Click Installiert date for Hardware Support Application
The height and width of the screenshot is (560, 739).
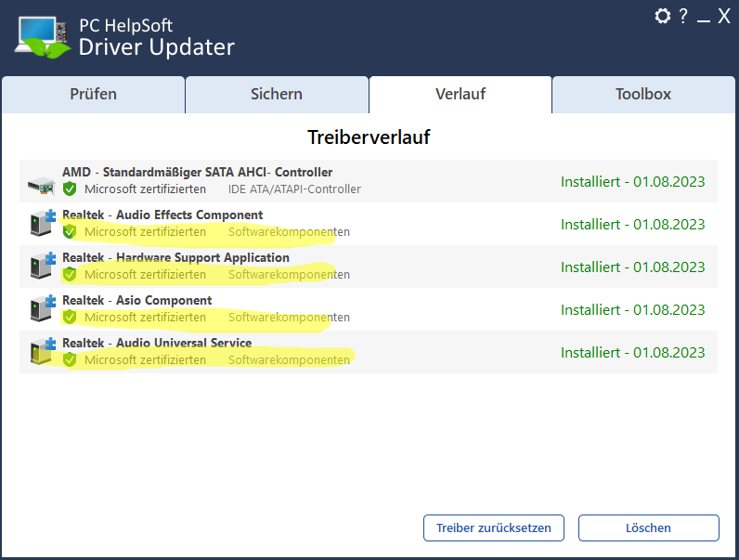[x=632, y=267]
